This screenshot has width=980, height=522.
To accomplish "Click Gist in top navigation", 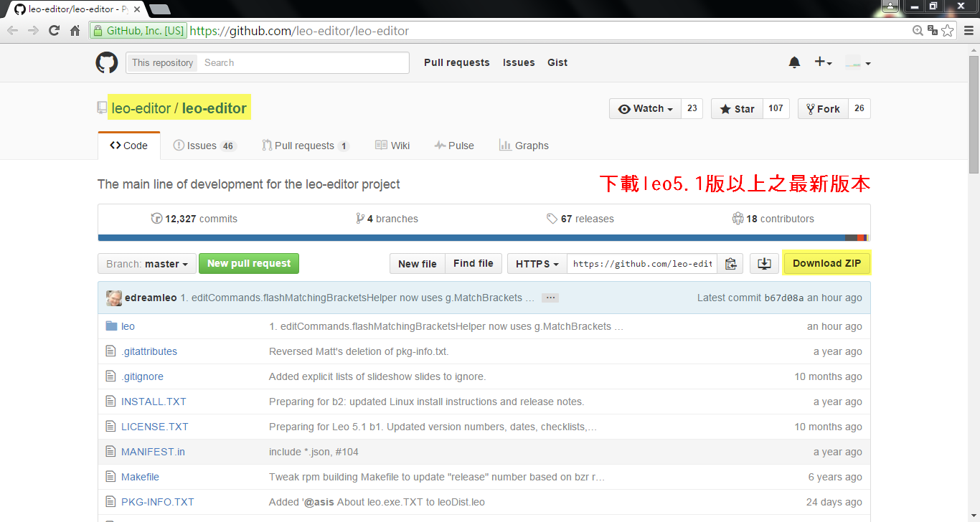I will 557,62.
